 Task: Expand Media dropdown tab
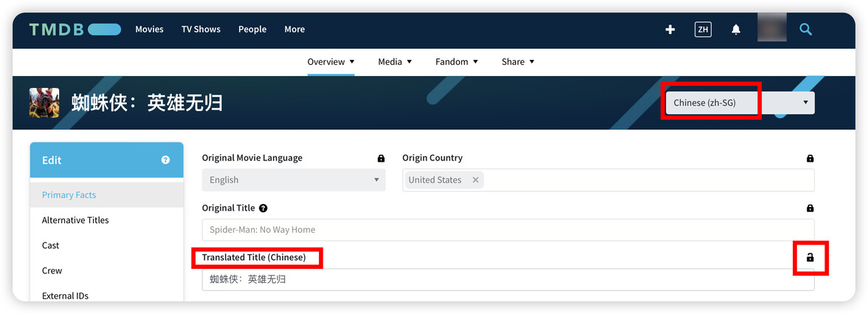pos(396,62)
